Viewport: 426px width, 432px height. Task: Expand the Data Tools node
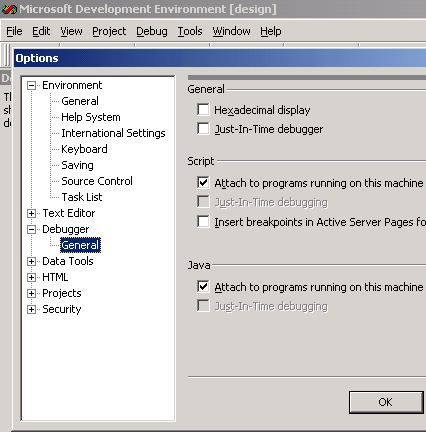[31, 261]
